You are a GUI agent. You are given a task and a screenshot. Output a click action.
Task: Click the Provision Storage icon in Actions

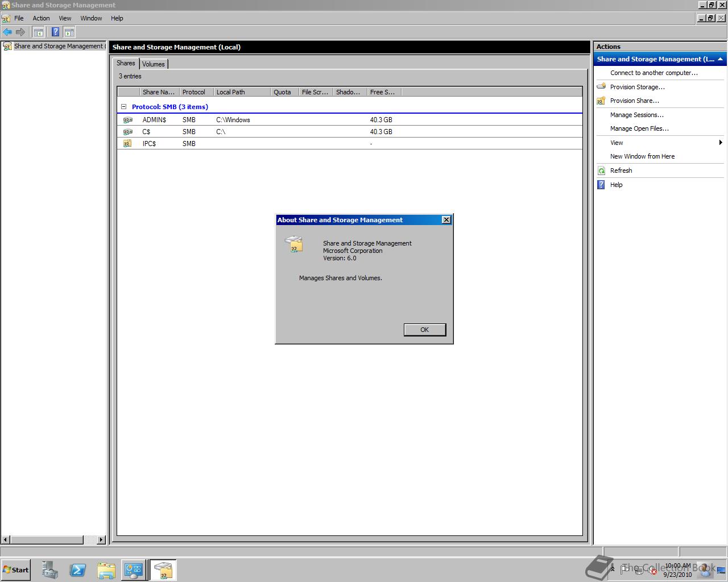[601, 87]
